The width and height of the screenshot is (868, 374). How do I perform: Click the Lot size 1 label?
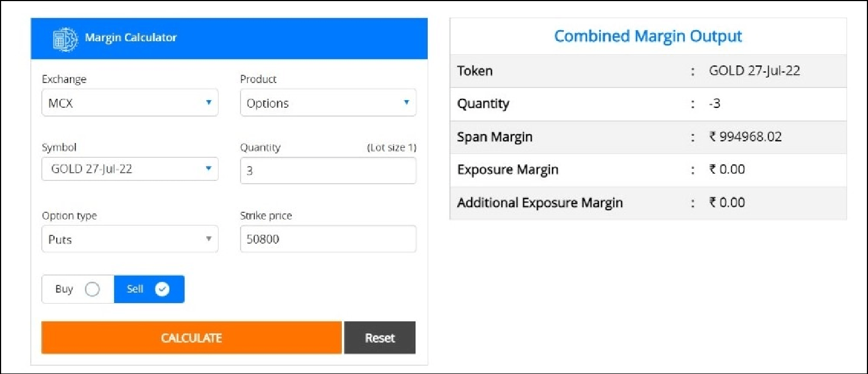(x=391, y=147)
